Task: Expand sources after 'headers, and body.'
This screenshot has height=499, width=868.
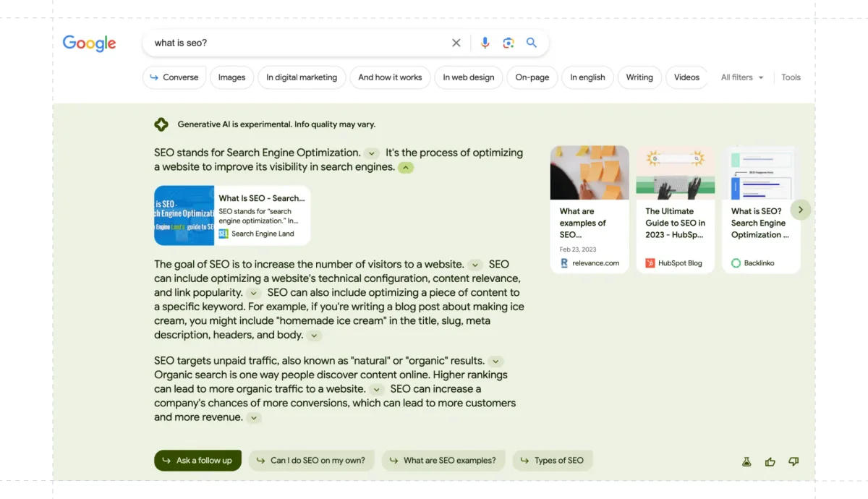Action: (x=314, y=336)
